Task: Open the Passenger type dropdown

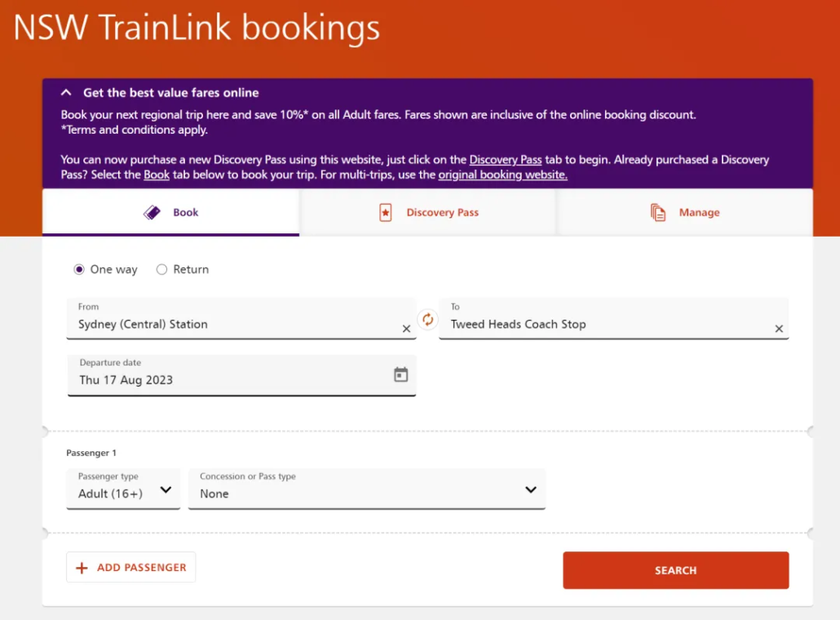Action: point(123,489)
